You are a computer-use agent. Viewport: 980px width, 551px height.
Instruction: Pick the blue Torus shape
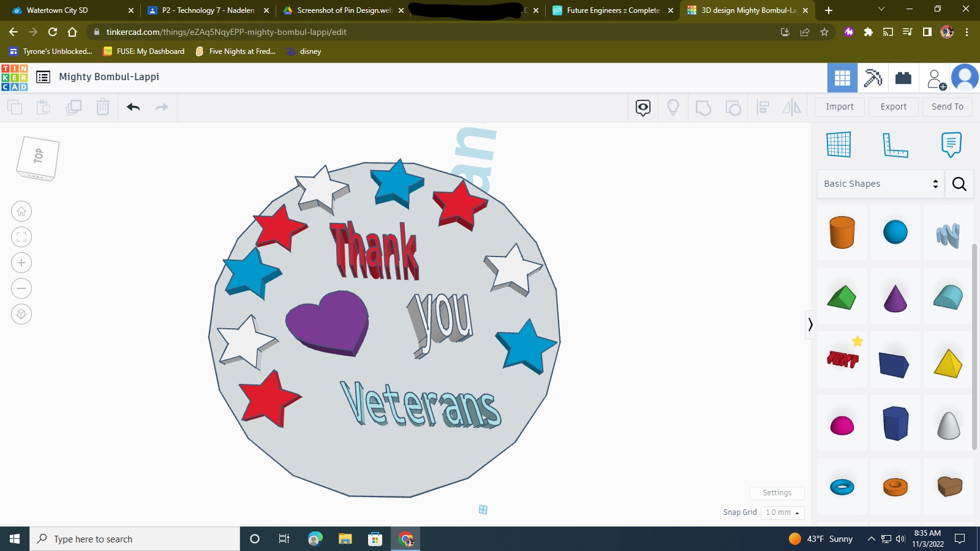(842, 487)
